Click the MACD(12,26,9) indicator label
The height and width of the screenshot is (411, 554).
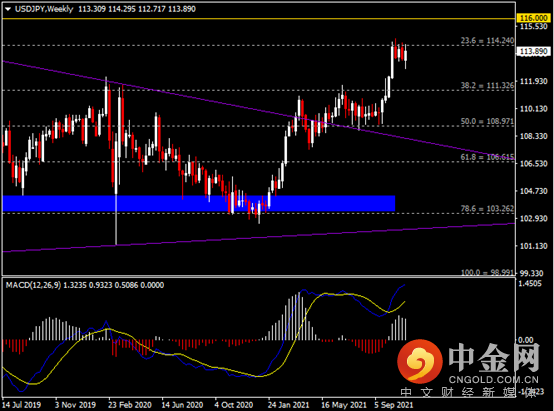click(x=33, y=285)
